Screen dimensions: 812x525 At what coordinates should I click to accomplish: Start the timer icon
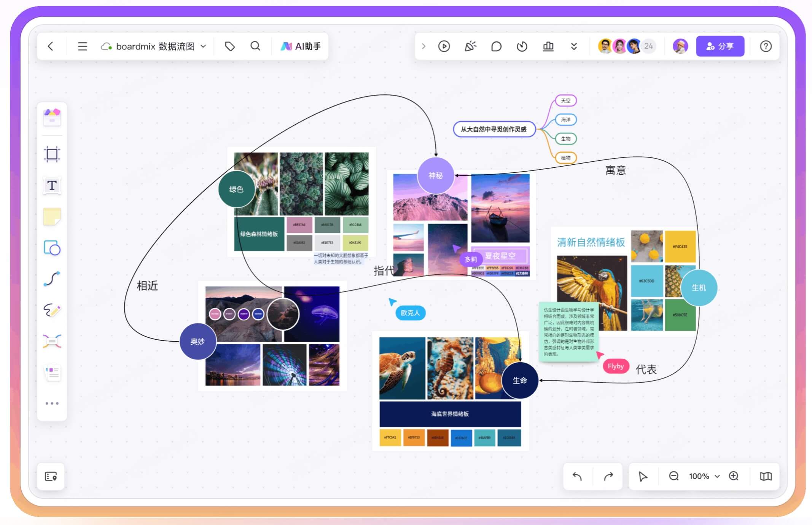pos(522,46)
